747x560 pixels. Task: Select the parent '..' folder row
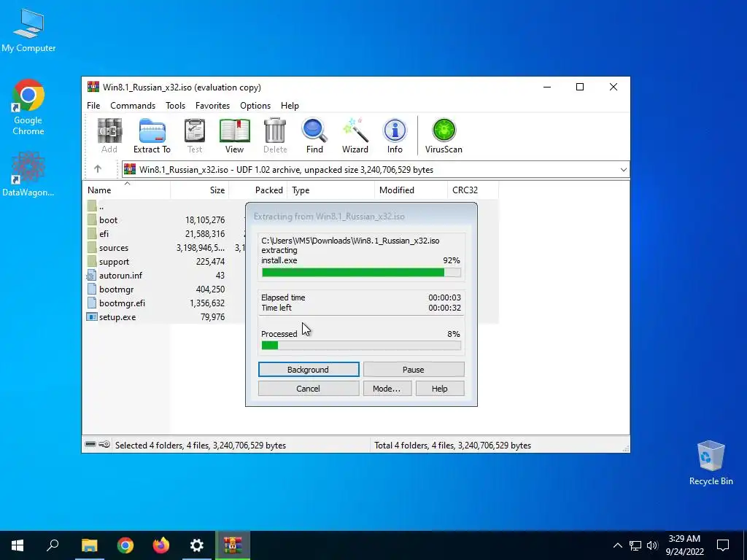coord(164,206)
